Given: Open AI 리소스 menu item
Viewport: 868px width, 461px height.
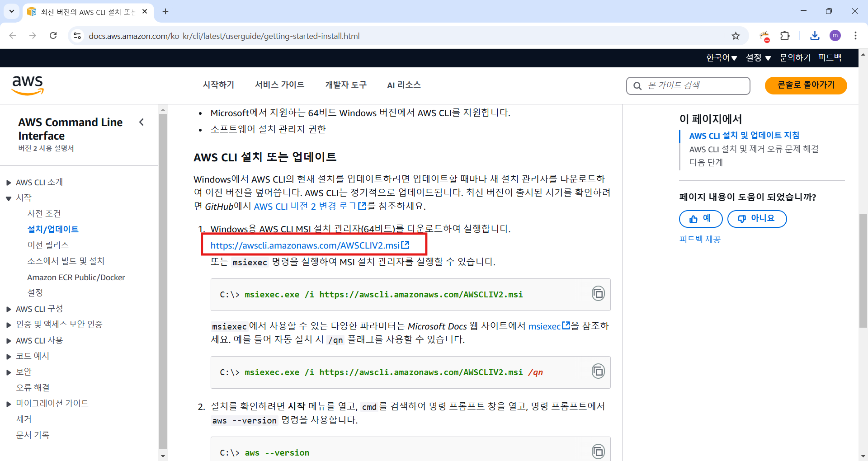Looking at the screenshot, I should tap(404, 85).
